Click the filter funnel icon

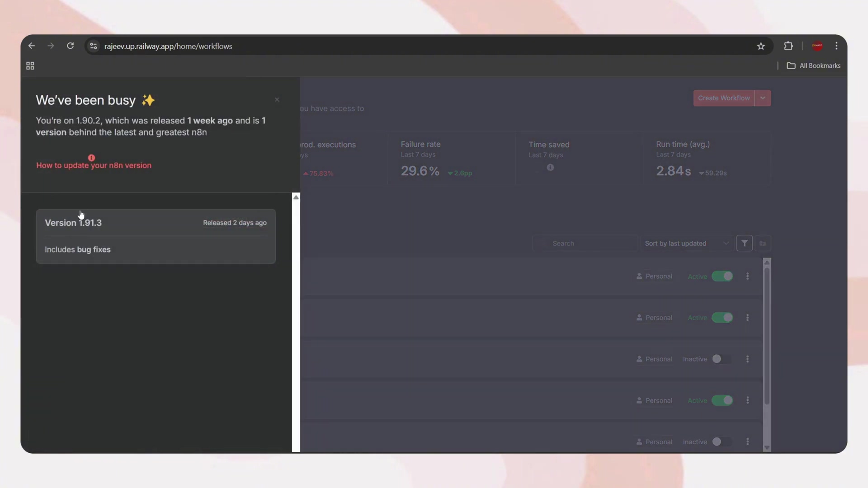point(744,244)
